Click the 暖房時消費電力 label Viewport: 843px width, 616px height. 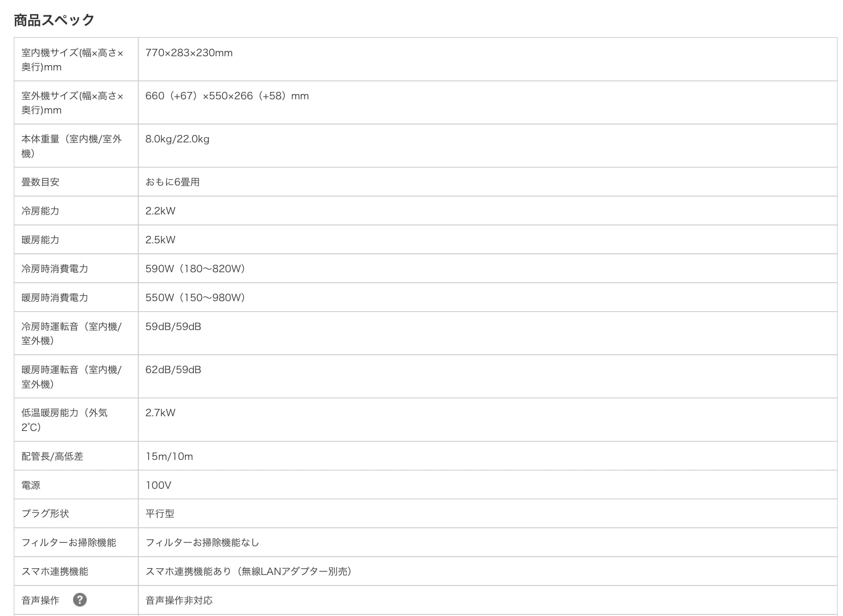tap(55, 297)
